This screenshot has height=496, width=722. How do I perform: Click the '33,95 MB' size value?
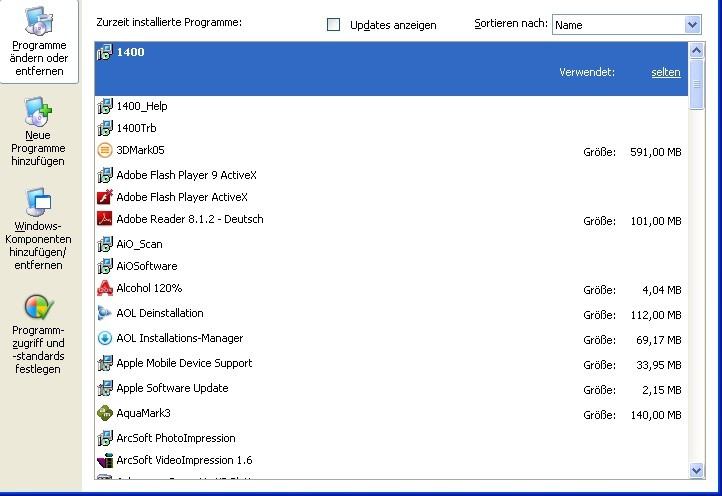click(x=659, y=365)
